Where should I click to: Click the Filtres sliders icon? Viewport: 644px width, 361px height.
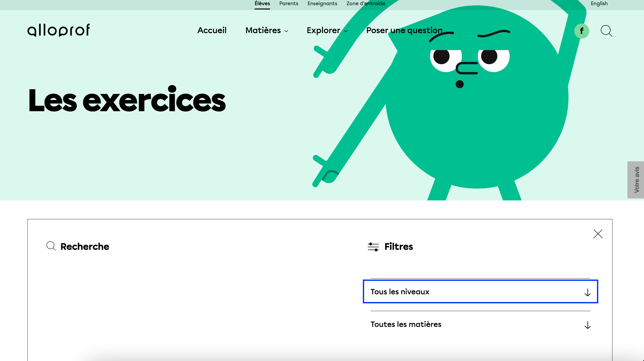click(373, 247)
